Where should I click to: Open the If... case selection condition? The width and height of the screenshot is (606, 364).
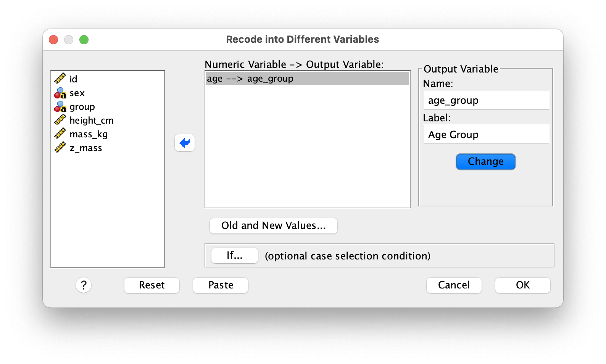pyautogui.click(x=234, y=255)
